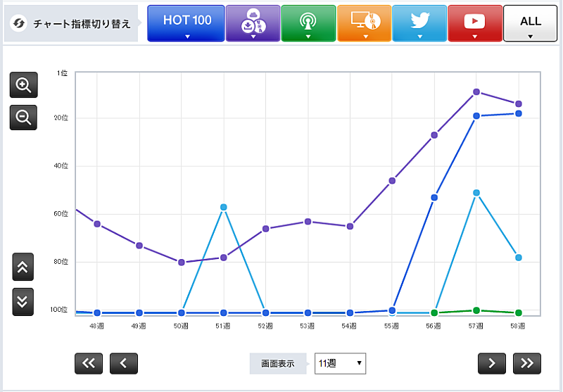Screen dimensions: 563x392
Task: Show ALL chart indicators
Action: click(530, 24)
